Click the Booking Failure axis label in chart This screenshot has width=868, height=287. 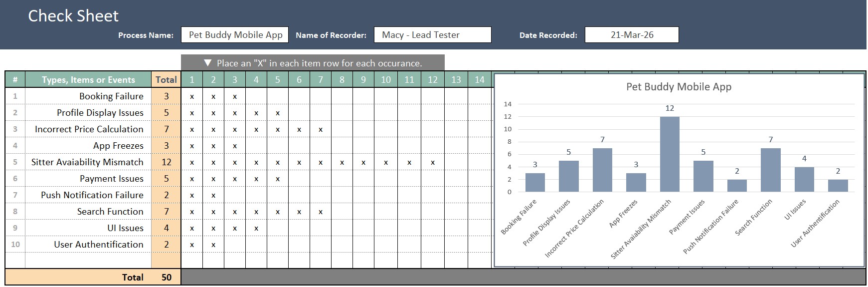click(519, 217)
